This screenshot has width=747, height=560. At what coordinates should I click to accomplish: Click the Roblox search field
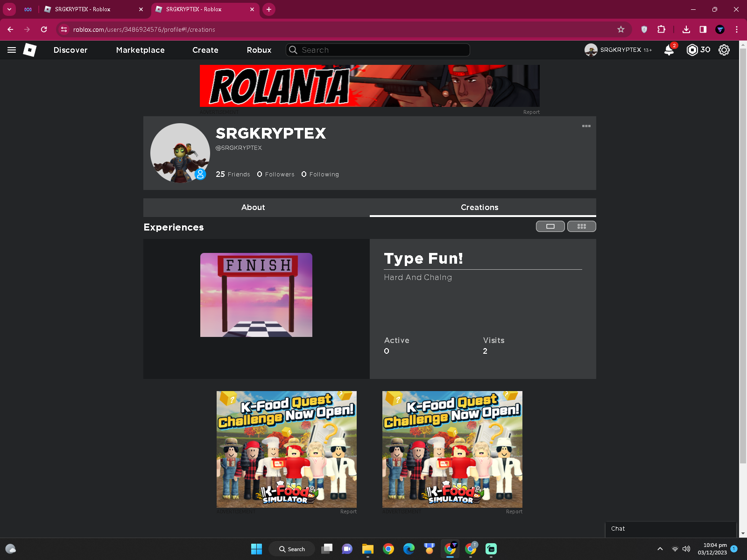pyautogui.click(x=377, y=50)
